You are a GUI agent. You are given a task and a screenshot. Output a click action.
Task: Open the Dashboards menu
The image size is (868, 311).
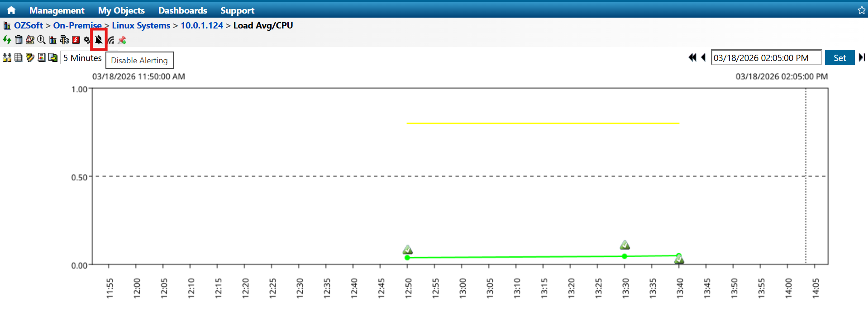182,10
